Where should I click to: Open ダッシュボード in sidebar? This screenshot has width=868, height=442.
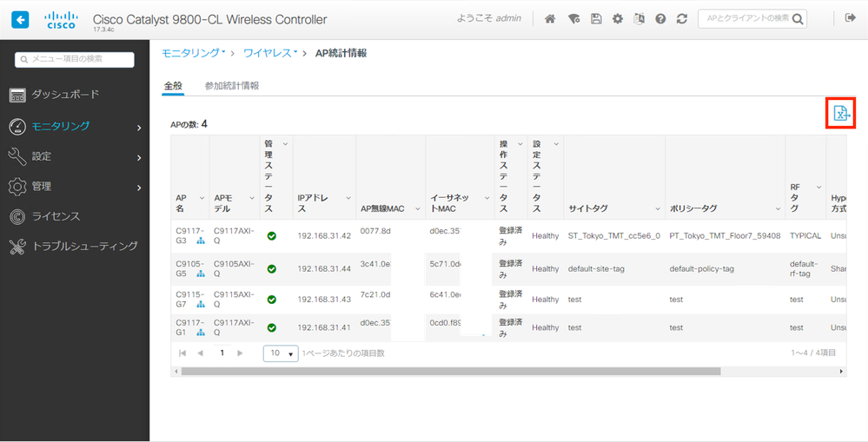65,95
